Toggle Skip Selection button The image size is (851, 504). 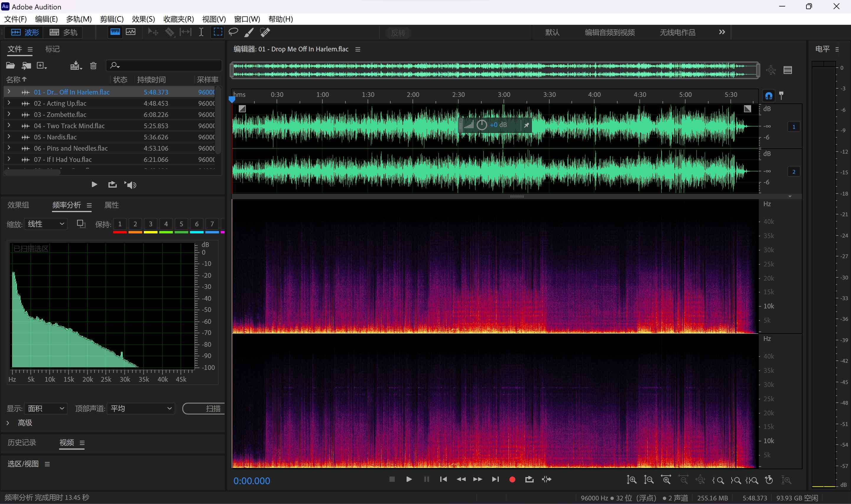[546, 479]
